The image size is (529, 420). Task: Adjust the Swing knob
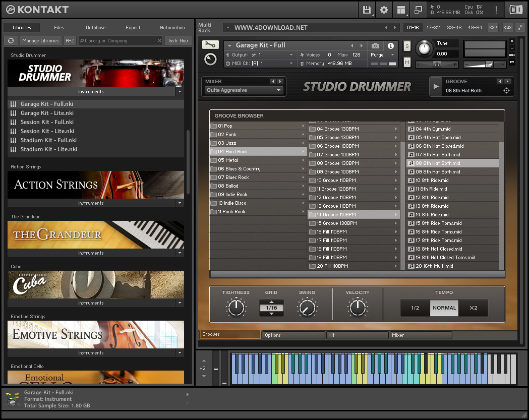(x=307, y=308)
